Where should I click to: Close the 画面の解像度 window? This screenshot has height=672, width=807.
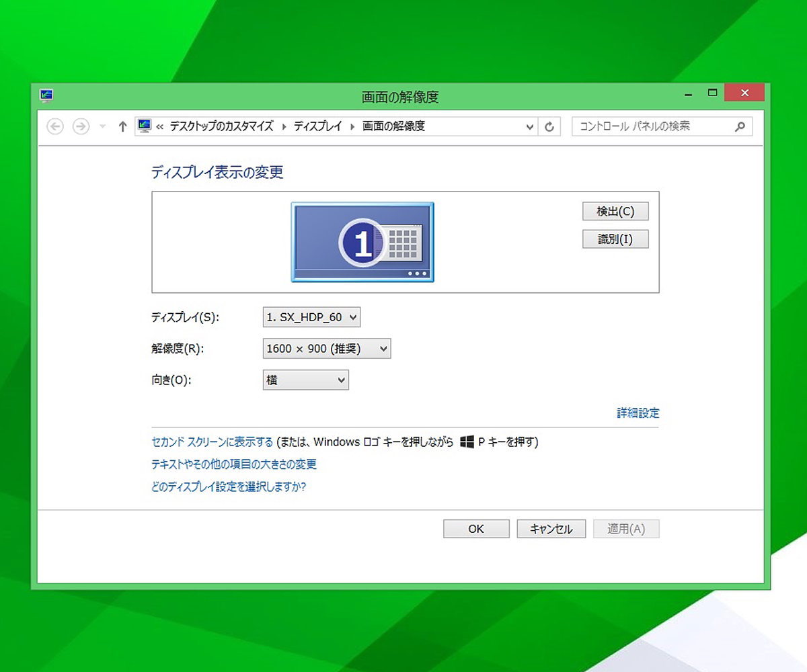tap(744, 93)
